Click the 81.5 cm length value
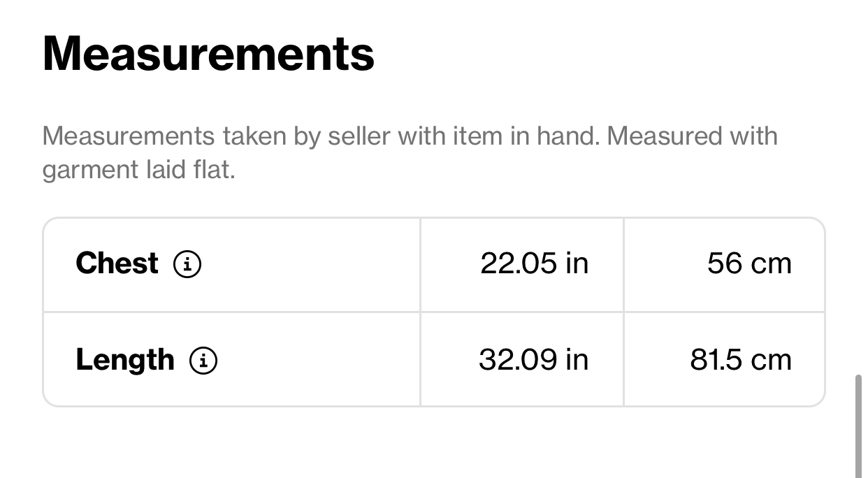The image size is (868, 478). point(741,360)
